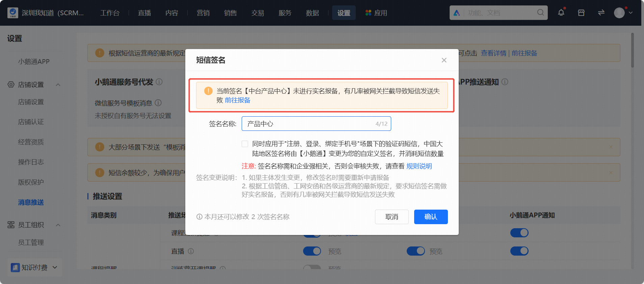This screenshot has width=644, height=284.
Task: Select the 设置 top menu tab
Action: click(x=344, y=13)
